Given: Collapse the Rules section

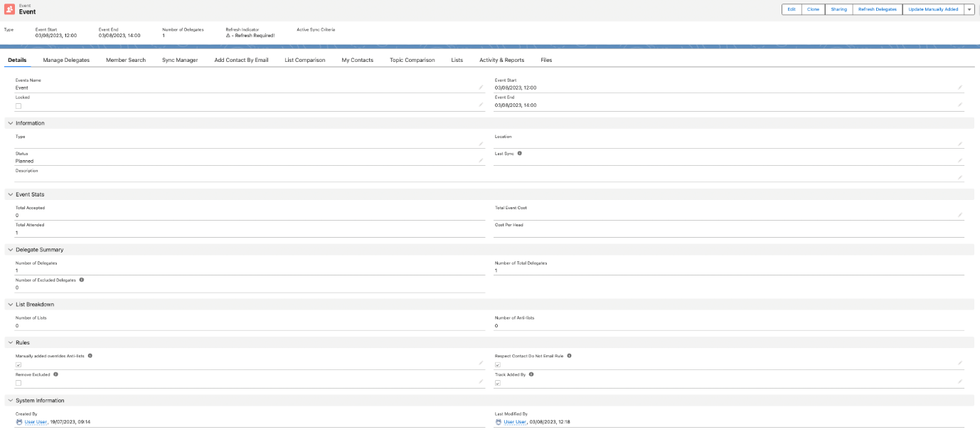Looking at the screenshot, I should coord(10,342).
